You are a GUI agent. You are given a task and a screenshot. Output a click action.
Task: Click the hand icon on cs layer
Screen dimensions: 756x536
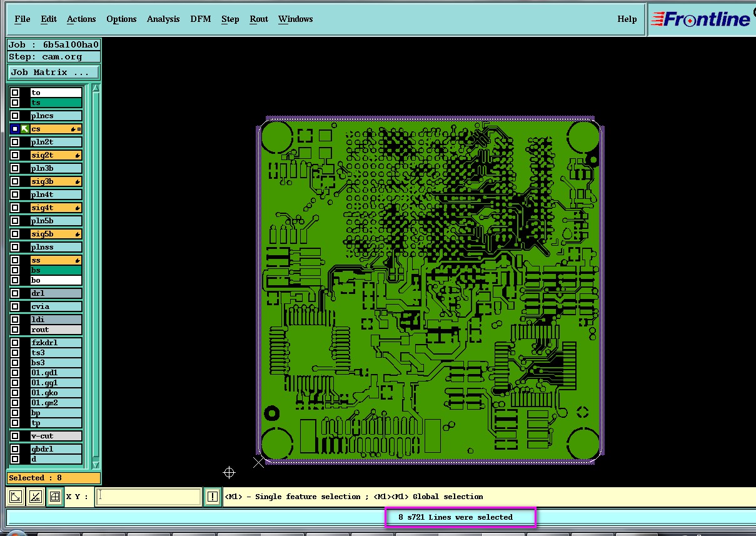tap(73, 129)
